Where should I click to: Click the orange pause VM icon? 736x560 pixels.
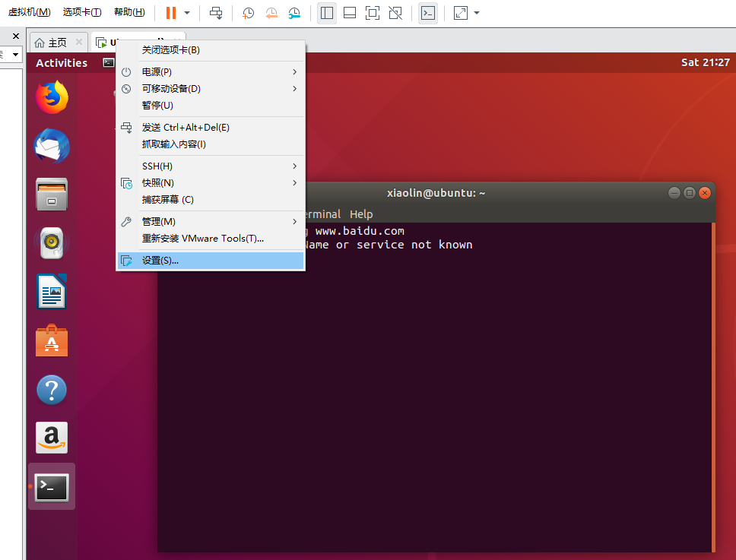click(x=171, y=13)
